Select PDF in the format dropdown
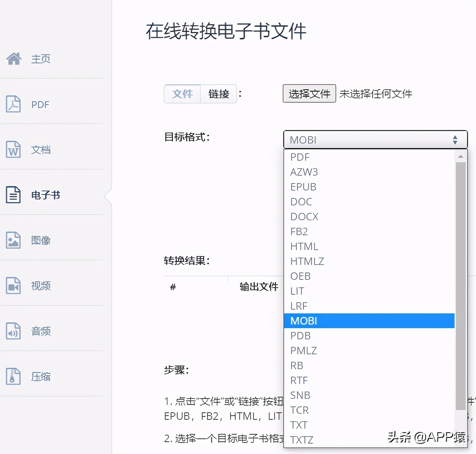476x454 pixels. (x=300, y=157)
